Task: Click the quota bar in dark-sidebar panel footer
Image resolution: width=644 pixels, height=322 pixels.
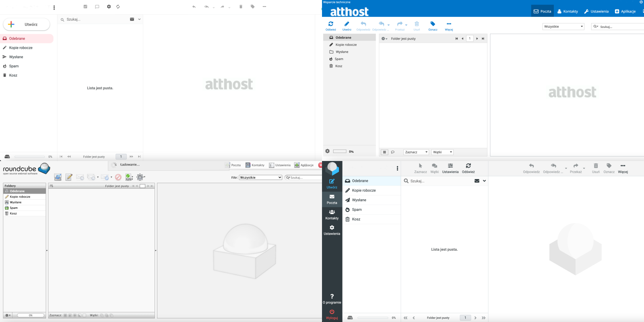Action: pos(373,318)
